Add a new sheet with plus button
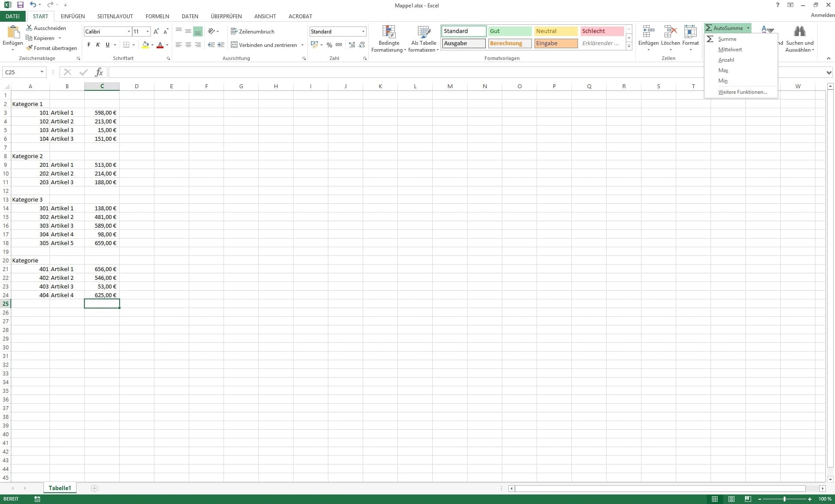 point(94,488)
